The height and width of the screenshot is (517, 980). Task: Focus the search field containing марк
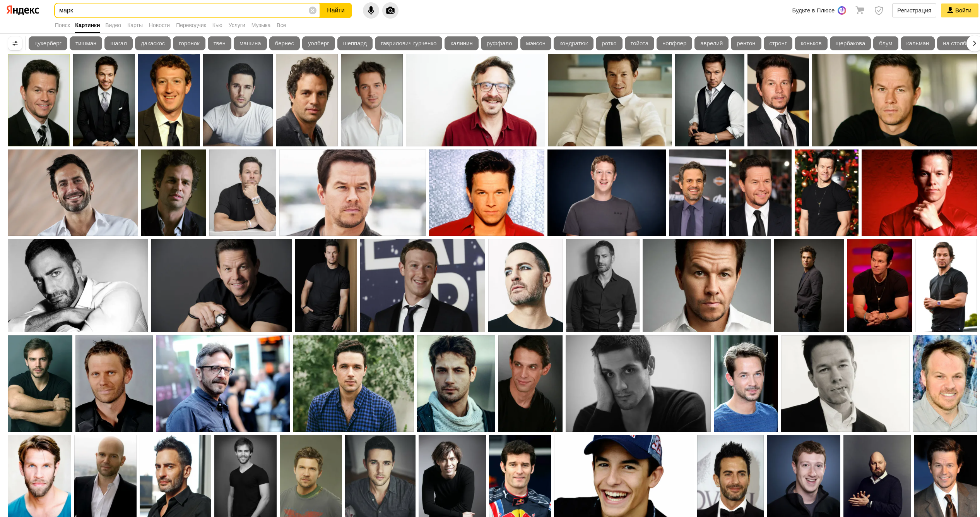(182, 10)
